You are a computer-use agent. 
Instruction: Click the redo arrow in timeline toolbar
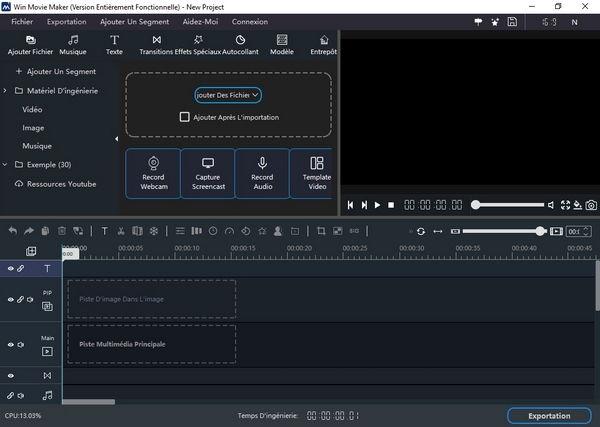coord(29,231)
